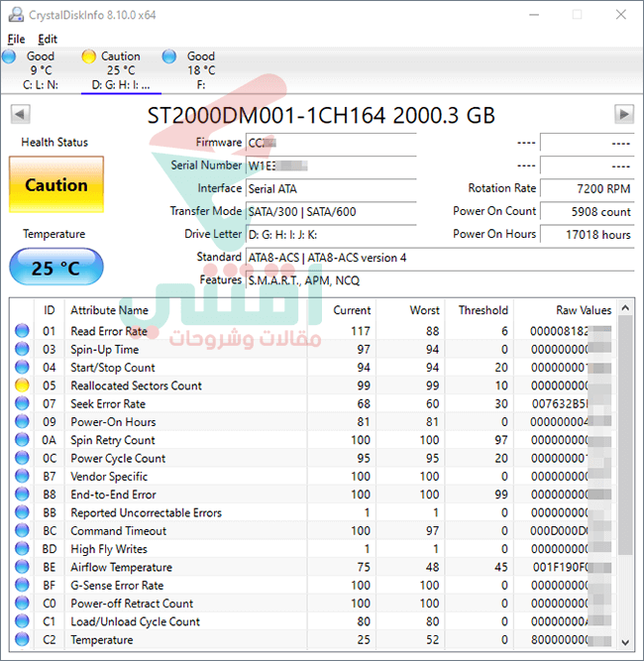Image resolution: width=644 pixels, height=661 pixels.
Task: Click the status icon of Seek Error Rate row
Action: coord(22,403)
